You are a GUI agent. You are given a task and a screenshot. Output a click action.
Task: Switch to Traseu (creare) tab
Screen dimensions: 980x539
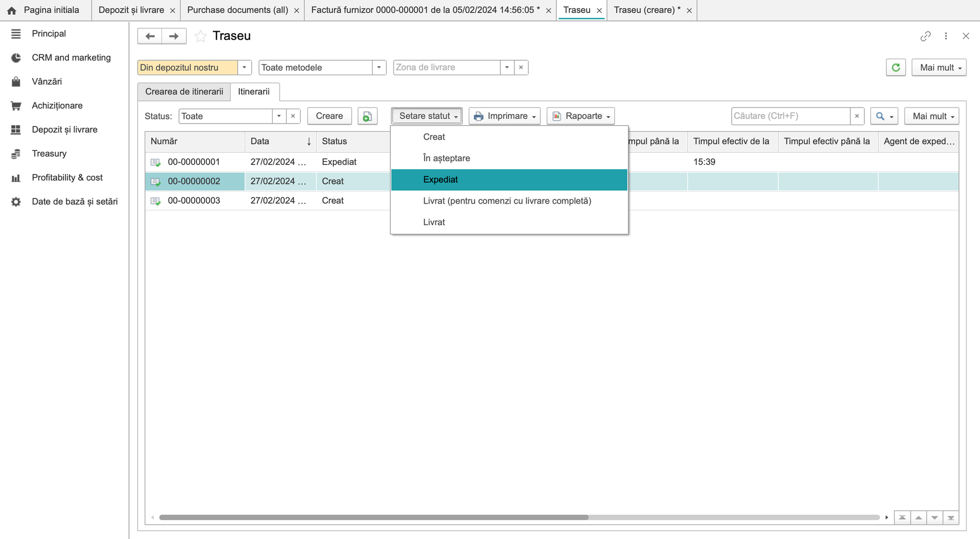(647, 10)
